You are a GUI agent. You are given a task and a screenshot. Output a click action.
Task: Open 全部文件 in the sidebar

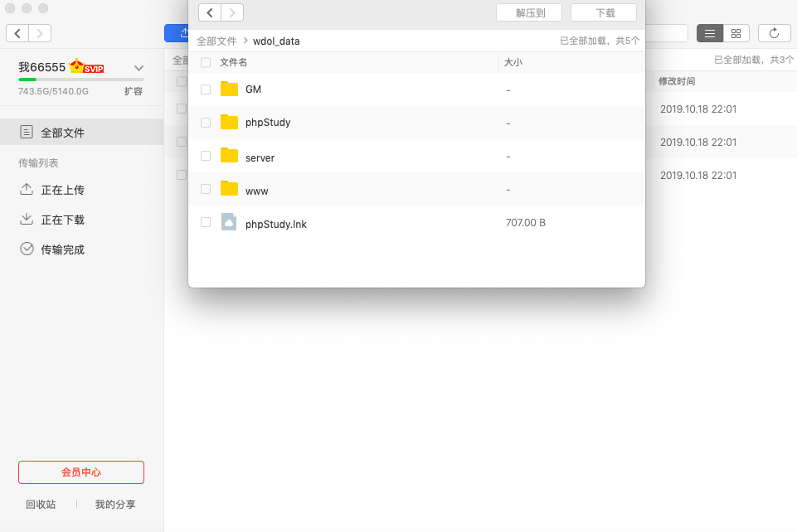click(x=63, y=132)
